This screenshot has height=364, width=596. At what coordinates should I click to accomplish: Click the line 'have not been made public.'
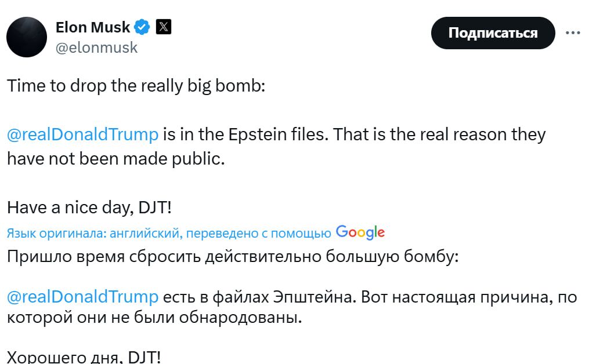[x=115, y=158]
